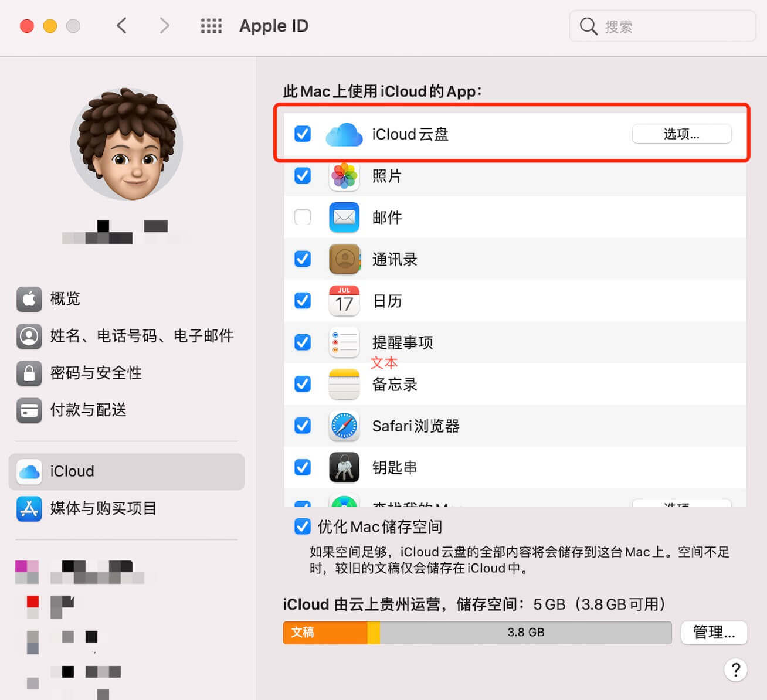
Task: Click the cloud icon in iCloud sidebar row
Action: click(29, 471)
